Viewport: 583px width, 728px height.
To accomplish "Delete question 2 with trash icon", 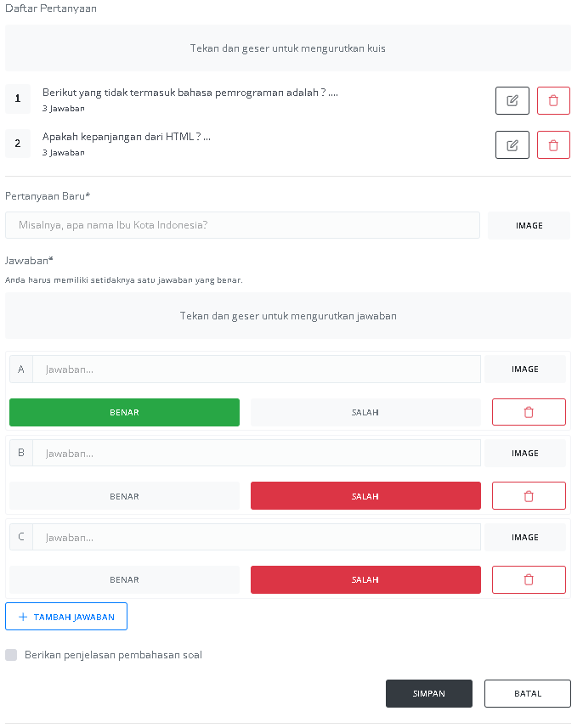I will [553, 145].
